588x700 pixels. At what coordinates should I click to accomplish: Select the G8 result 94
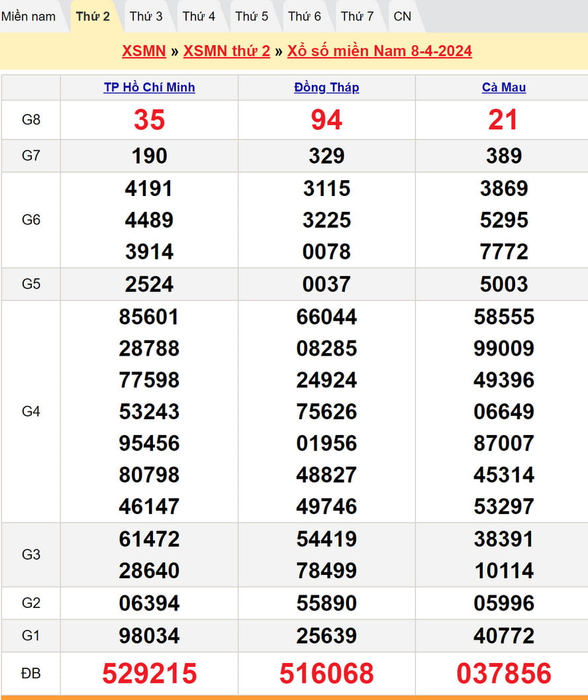pos(326,120)
